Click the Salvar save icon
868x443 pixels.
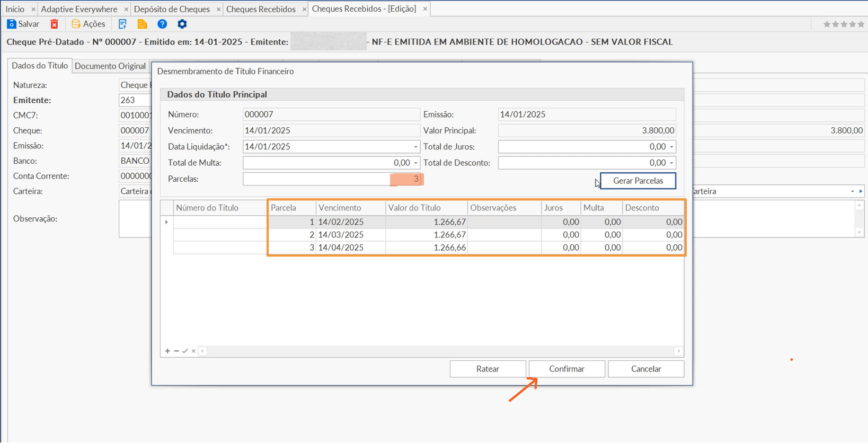(12, 24)
